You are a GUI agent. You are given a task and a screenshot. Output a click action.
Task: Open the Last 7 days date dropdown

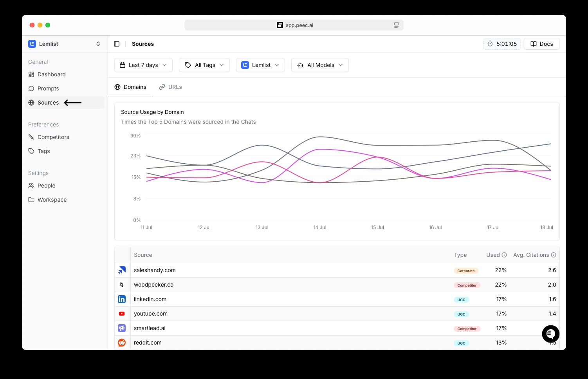143,65
